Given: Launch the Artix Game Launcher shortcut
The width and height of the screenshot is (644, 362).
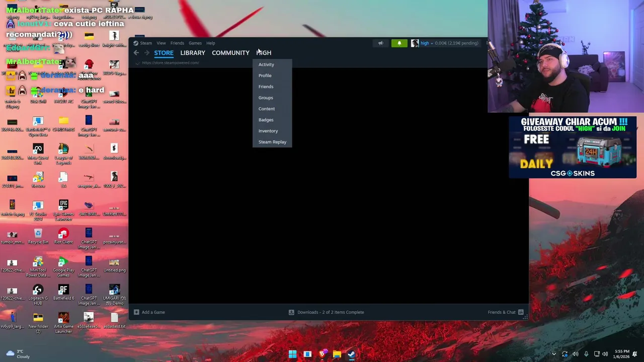Looking at the screenshot, I should pos(63,323).
